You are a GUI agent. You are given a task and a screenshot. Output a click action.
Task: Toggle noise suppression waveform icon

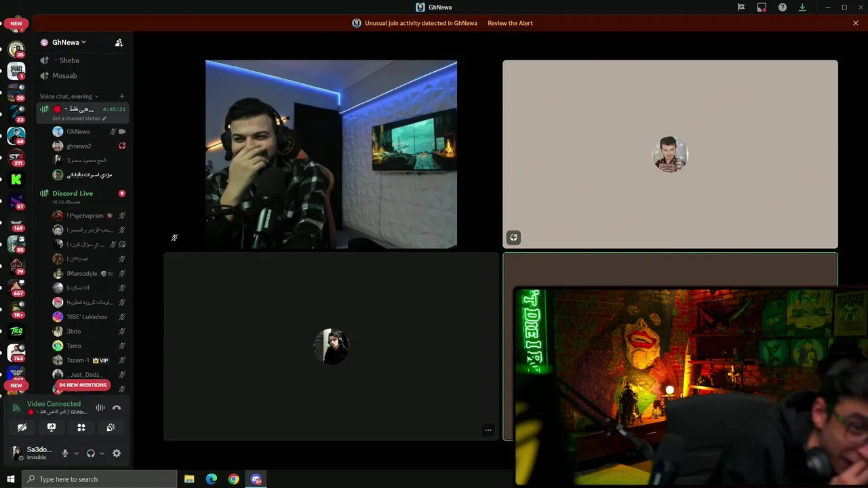tap(100, 407)
